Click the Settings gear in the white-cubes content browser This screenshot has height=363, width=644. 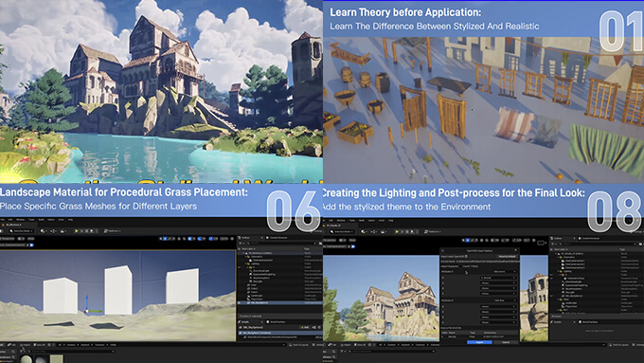coord(313,344)
